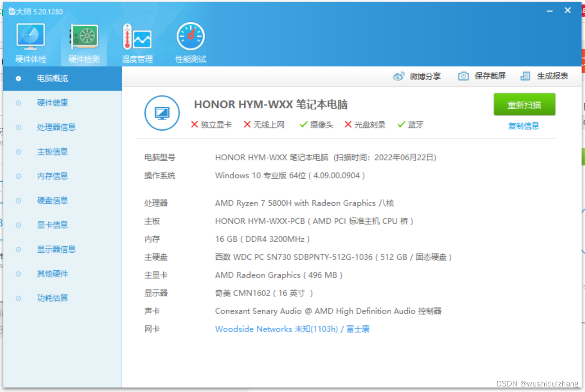Click the Conexant Senary Audio value

[328, 311]
